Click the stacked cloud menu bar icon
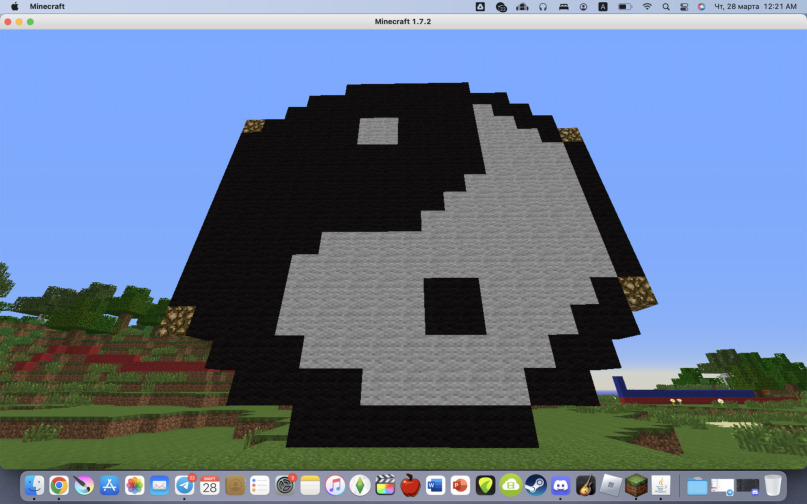 522,7
